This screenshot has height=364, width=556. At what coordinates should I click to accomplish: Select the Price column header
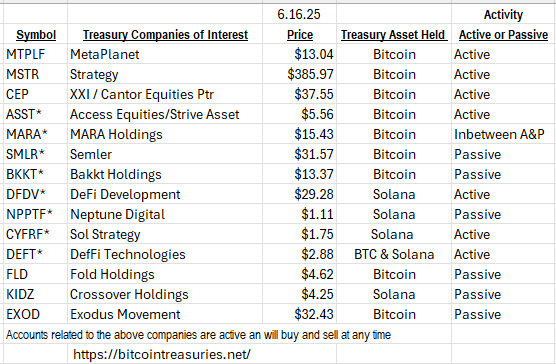300,35
